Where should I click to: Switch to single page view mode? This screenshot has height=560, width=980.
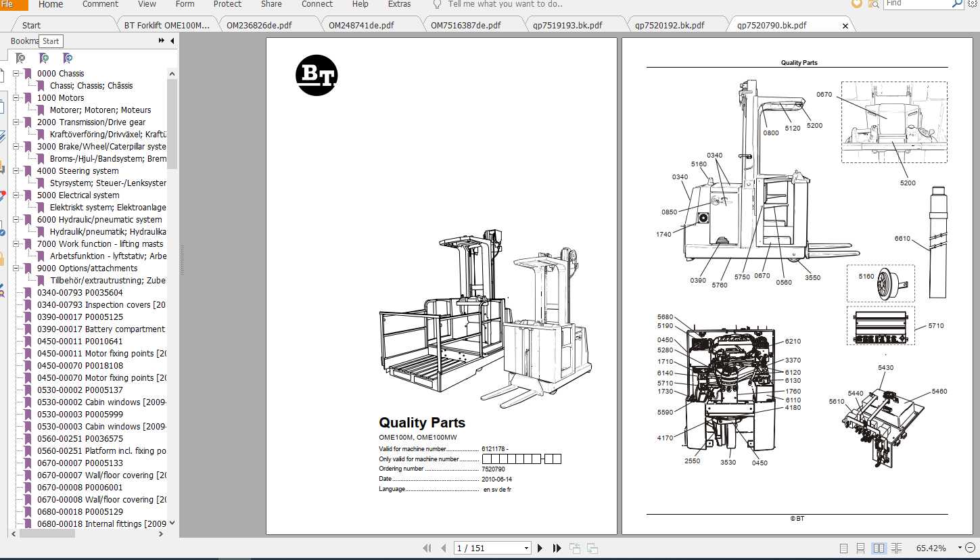point(843,548)
